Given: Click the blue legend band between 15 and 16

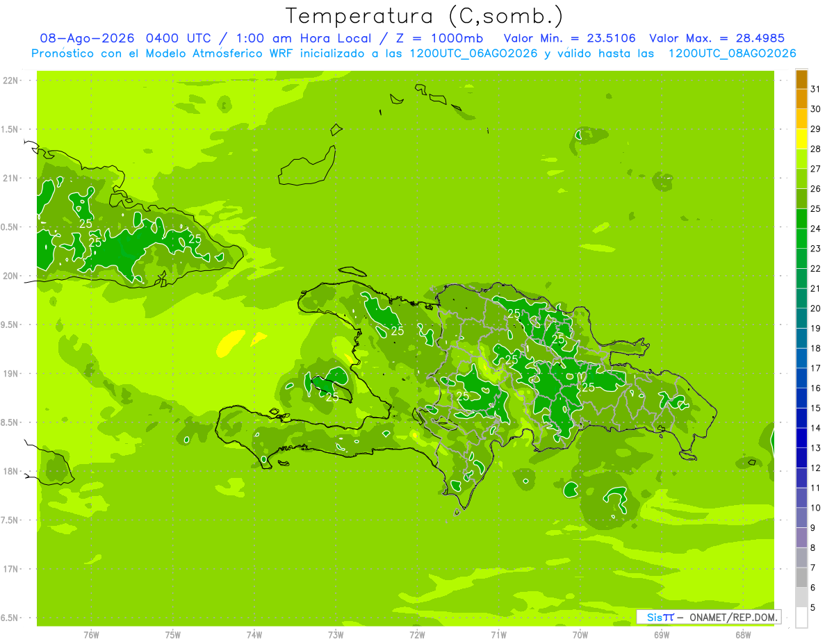Looking at the screenshot, I should (801, 399).
